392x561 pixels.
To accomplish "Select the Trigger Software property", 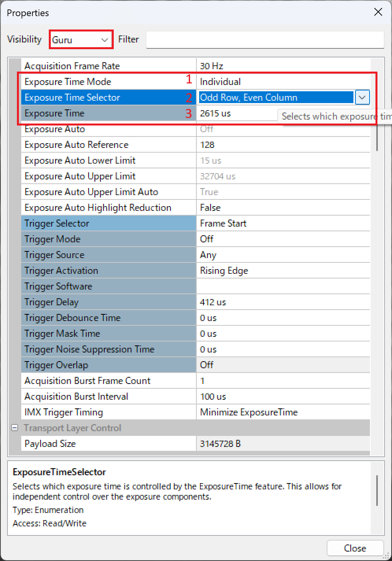I will (x=109, y=286).
